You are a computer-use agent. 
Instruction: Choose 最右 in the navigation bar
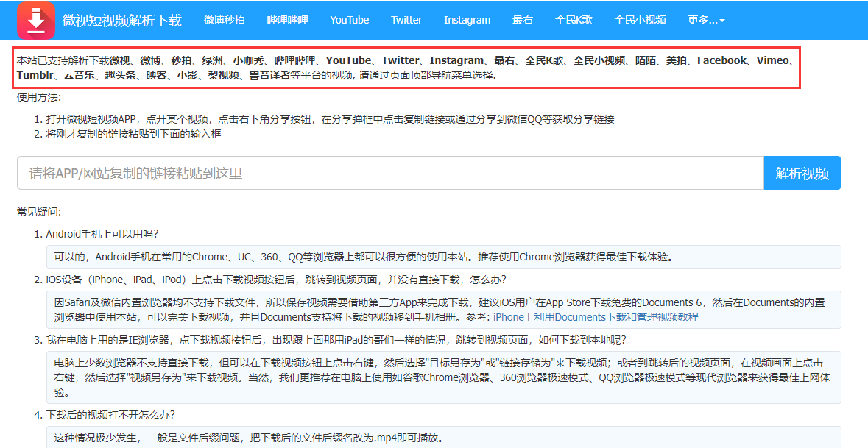tap(523, 20)
